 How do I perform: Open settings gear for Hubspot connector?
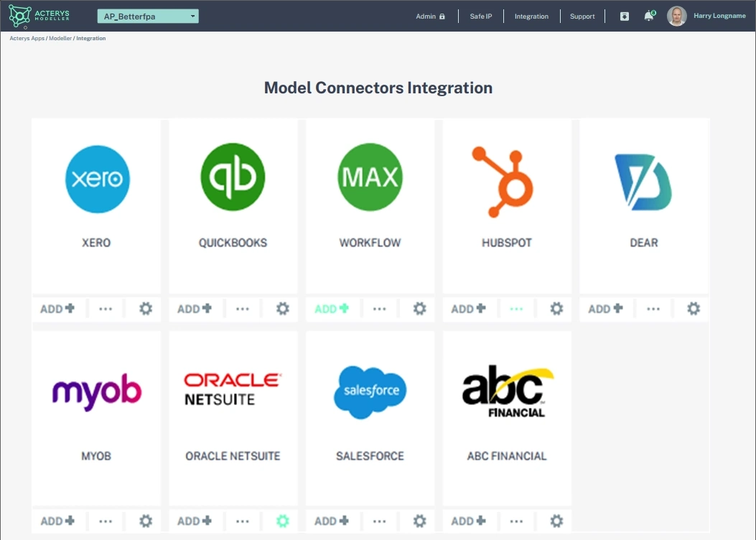(x=556, y=309)
